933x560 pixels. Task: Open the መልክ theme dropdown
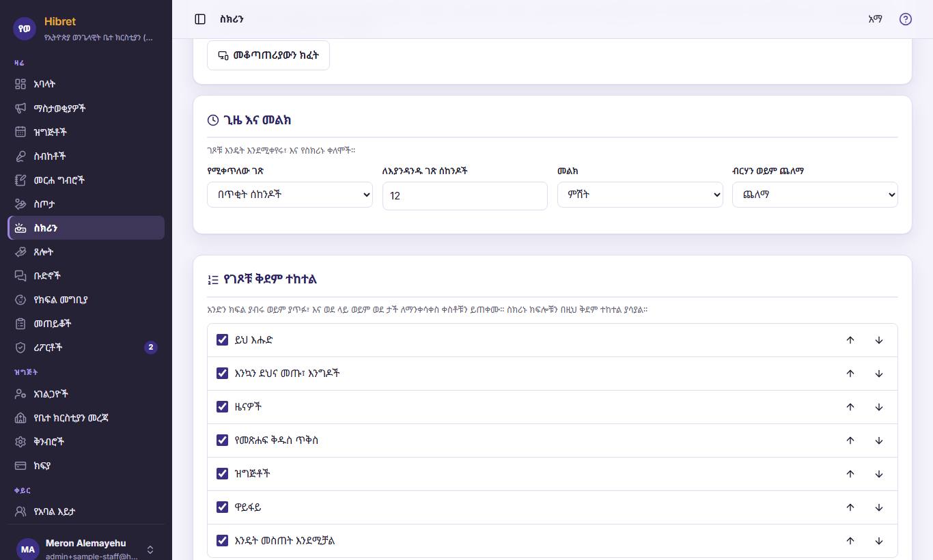point(640,195)
